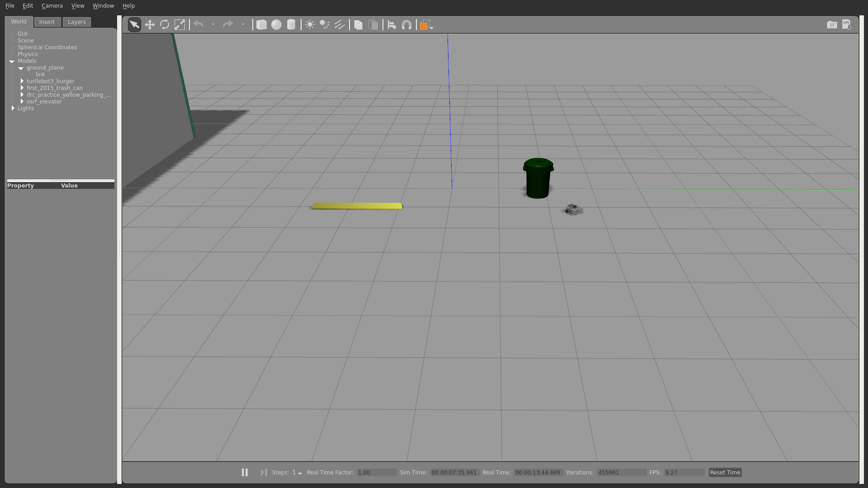This screenshot has width=868, height=488.
Task: Select the Scene tree item
Action: point(26,41)
